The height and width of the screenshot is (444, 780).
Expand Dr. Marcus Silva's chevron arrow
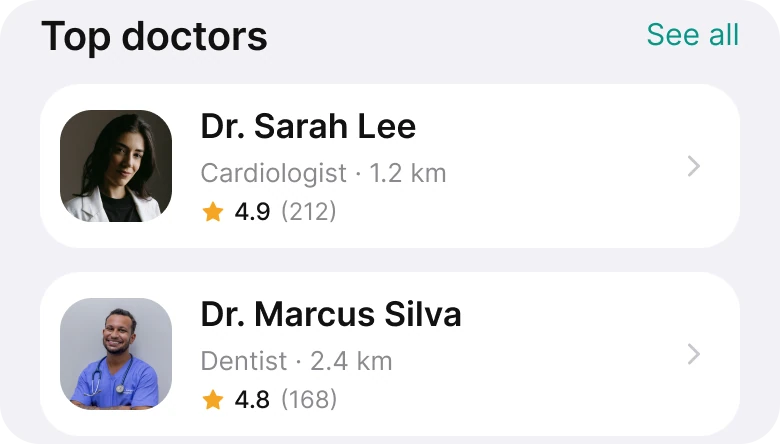pos(694,354)
